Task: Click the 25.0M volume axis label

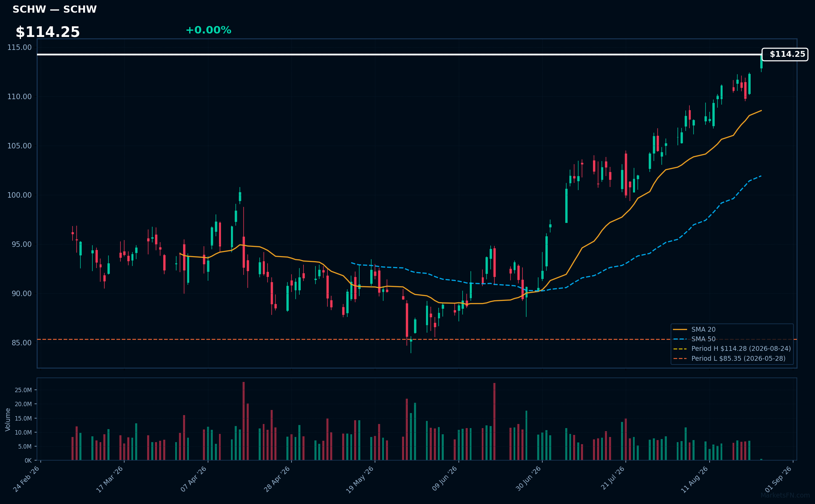Action: (23, 390)
